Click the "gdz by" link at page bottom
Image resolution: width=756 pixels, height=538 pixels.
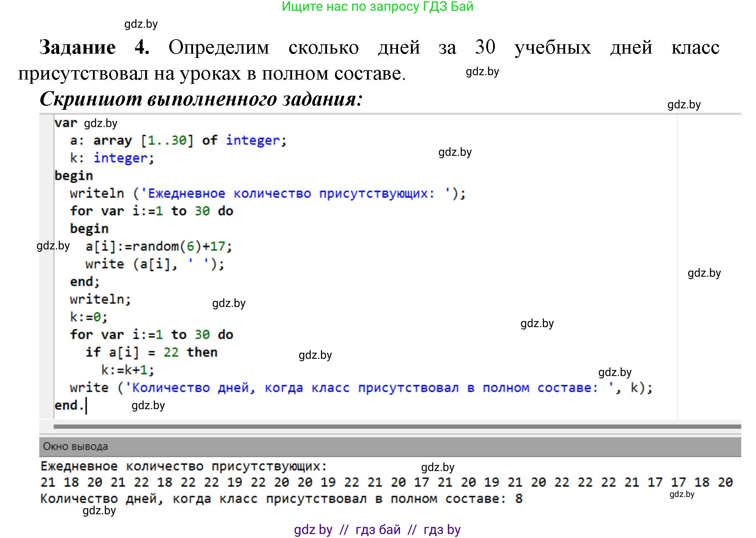click(x=313, y=529)
